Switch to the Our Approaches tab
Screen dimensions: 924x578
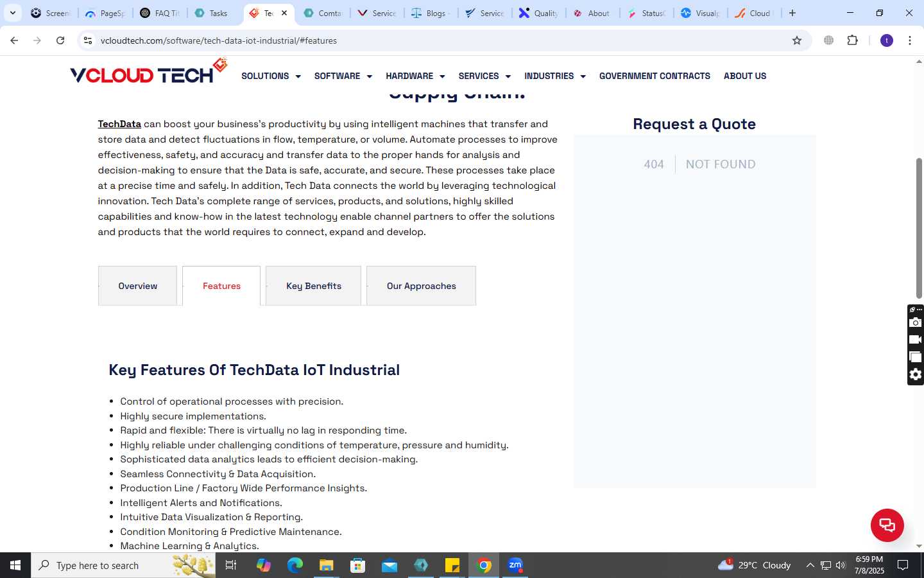click(x=421, y=286)
